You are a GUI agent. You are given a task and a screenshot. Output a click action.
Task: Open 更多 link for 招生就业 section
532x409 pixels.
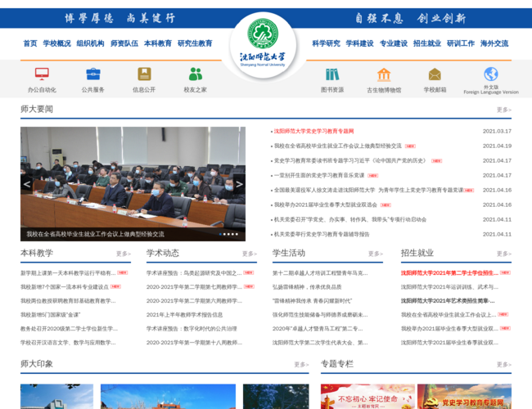(x=504, y=254)
